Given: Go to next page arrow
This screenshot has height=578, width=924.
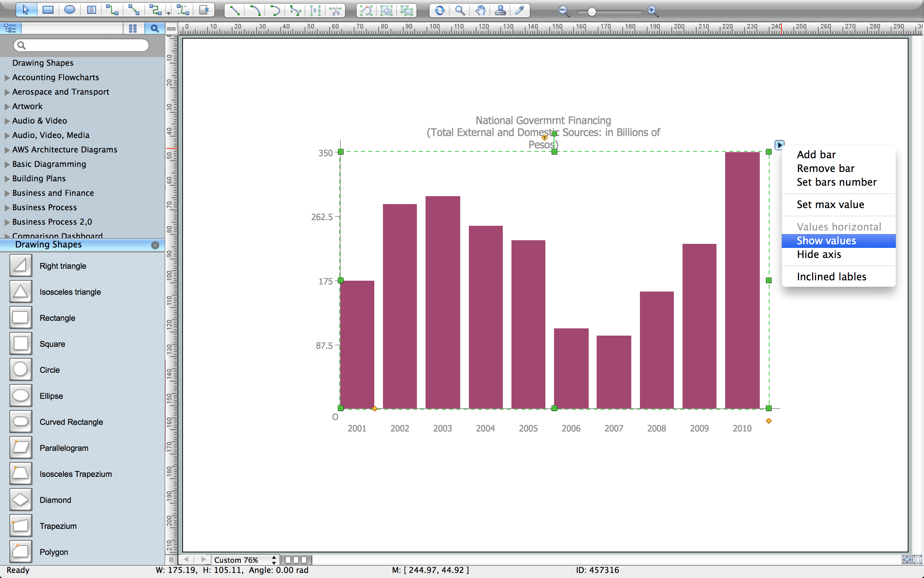Looking at the screenshot, I should [203, 559].
